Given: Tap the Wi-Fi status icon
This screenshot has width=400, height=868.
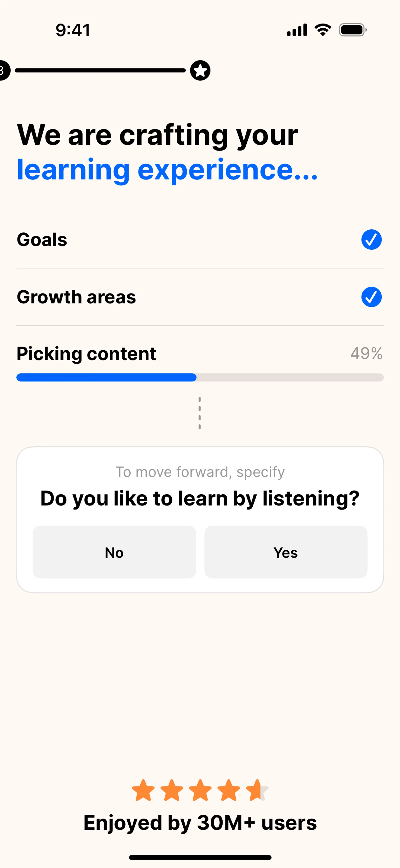Looking at the screenshot, I should tap(322, 30).
